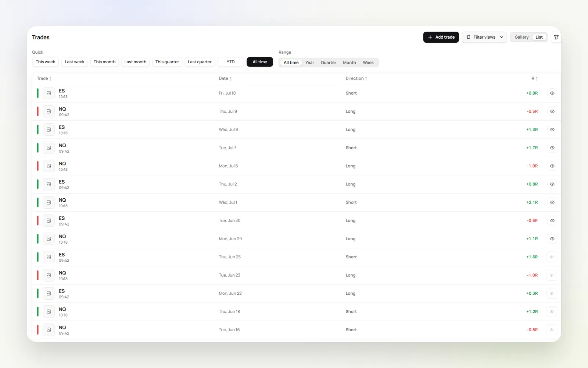The image size is (588, 368).
Task: Open the image icon for Tue, Jun 23 trade
Action: (49, 275)
